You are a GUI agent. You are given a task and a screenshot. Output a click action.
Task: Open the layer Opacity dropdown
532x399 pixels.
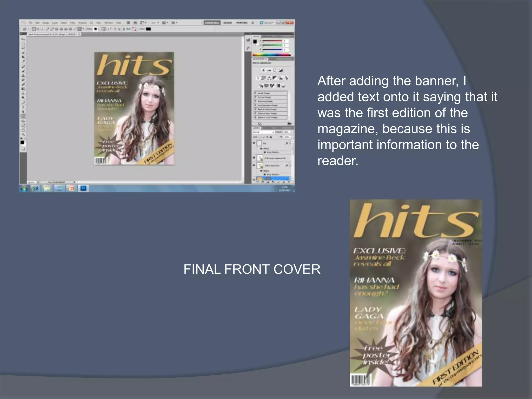pyautogui.click(x=292, y=132)
